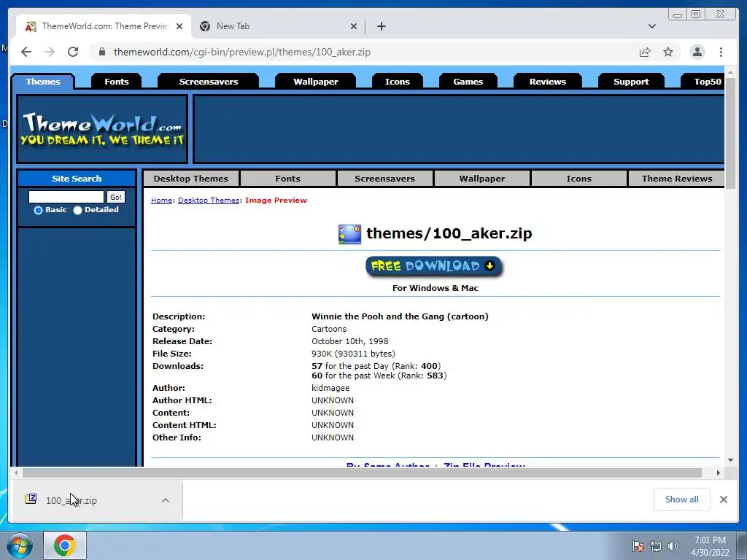747x560 pixels.
Task: Bookmark this page with star icon
Action: click(x=668, y=52)
